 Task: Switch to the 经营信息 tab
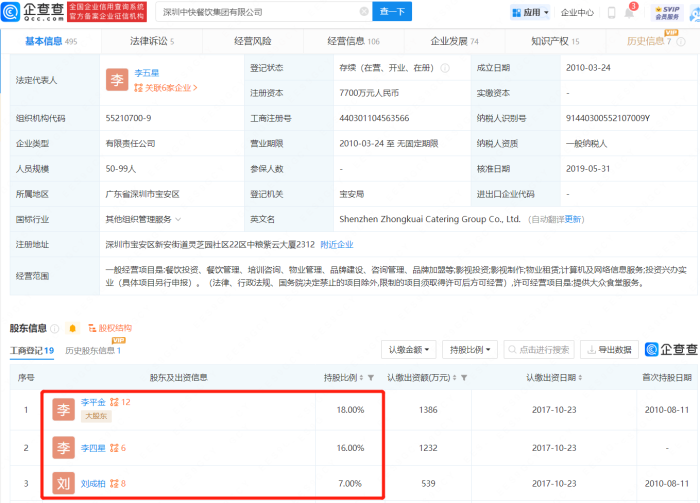point(353,42)
